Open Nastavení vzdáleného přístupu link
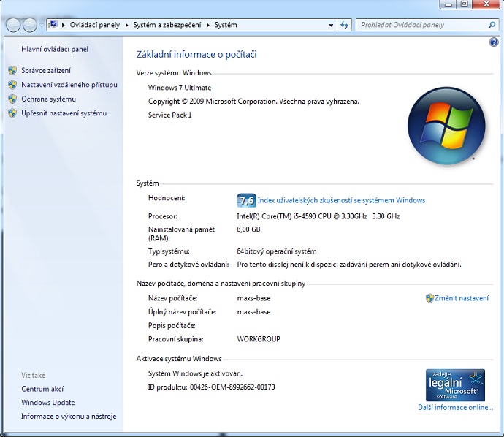 (69, 85)
